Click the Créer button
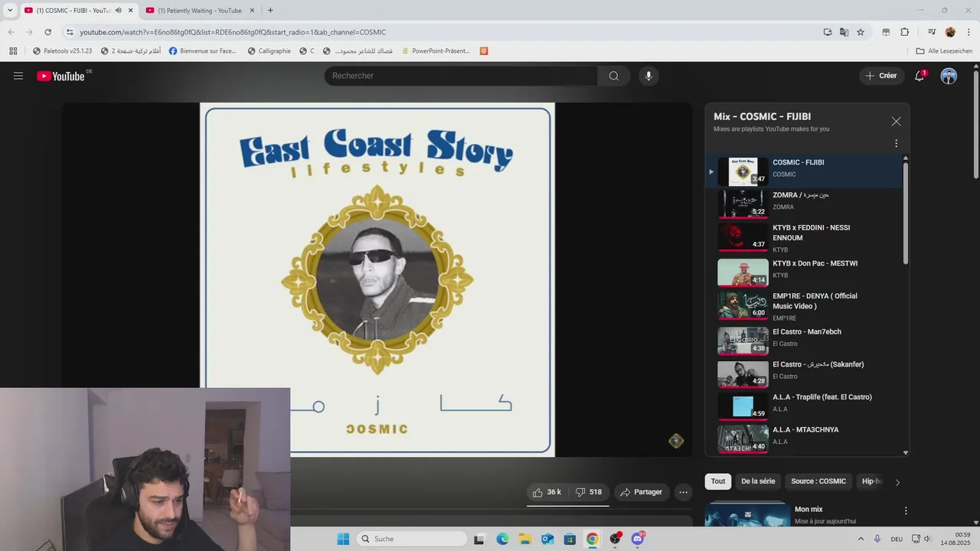Viewport: 980px width, 551px height. [x=881, y=76]
